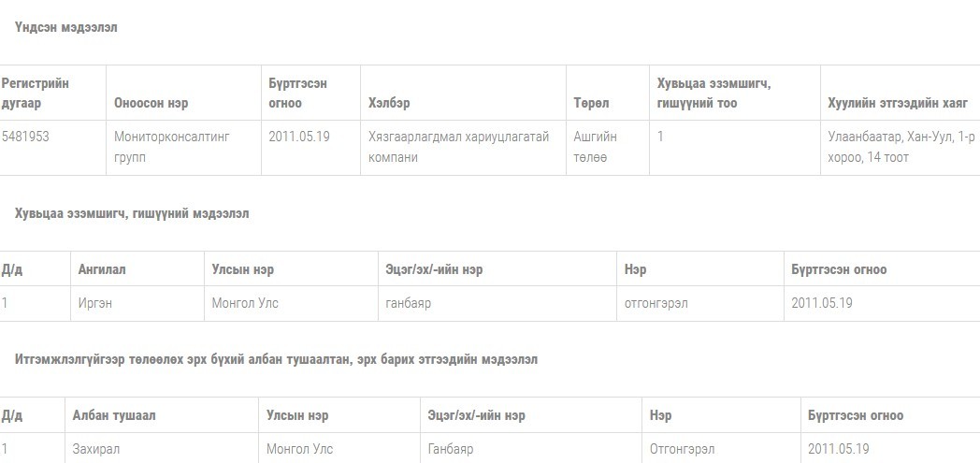Click the Бүртгэсэн огноо header in first table
The height and width of the screenshot is (463, 980).
point(297,94)
